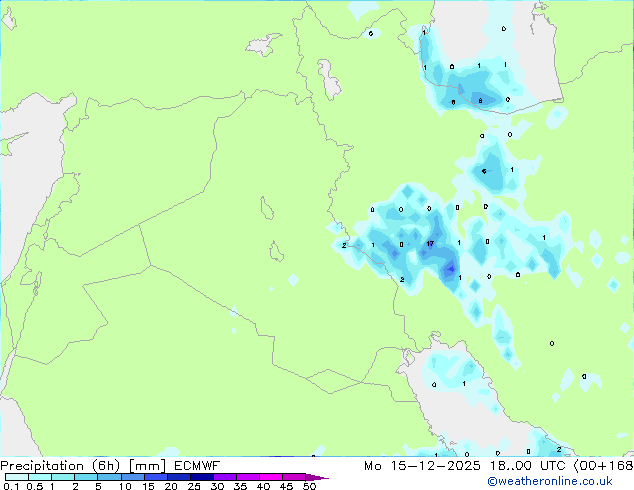The image size is (634, 490).
Task: Click the '(00+168' forecast offset text
Action: tap(604, 466)
